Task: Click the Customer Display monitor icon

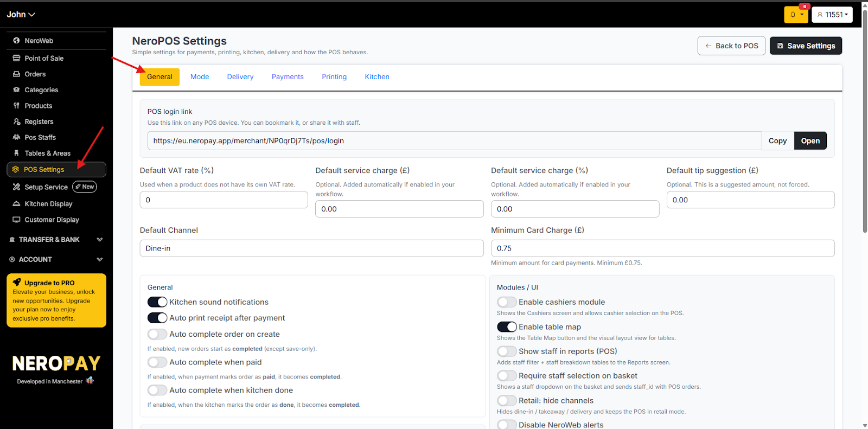Action: pyautogui.click(x=16, y=220)
